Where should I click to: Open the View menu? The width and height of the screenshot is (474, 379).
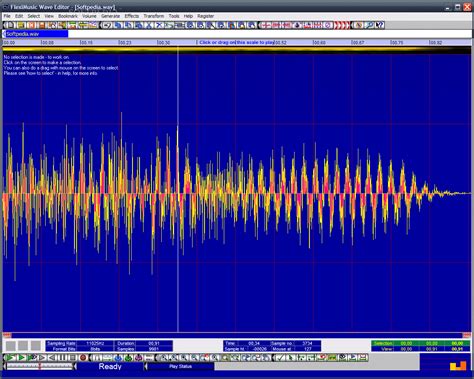point(49,16)
